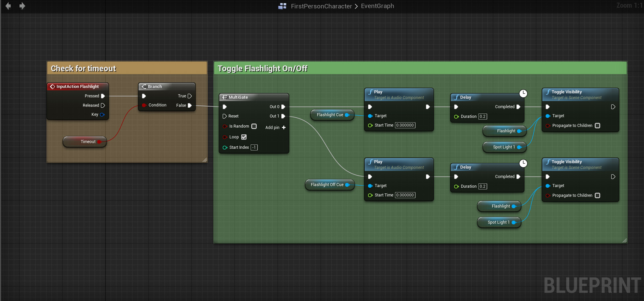Toggle upper Propagate to Children checkbox

point(597,126)
